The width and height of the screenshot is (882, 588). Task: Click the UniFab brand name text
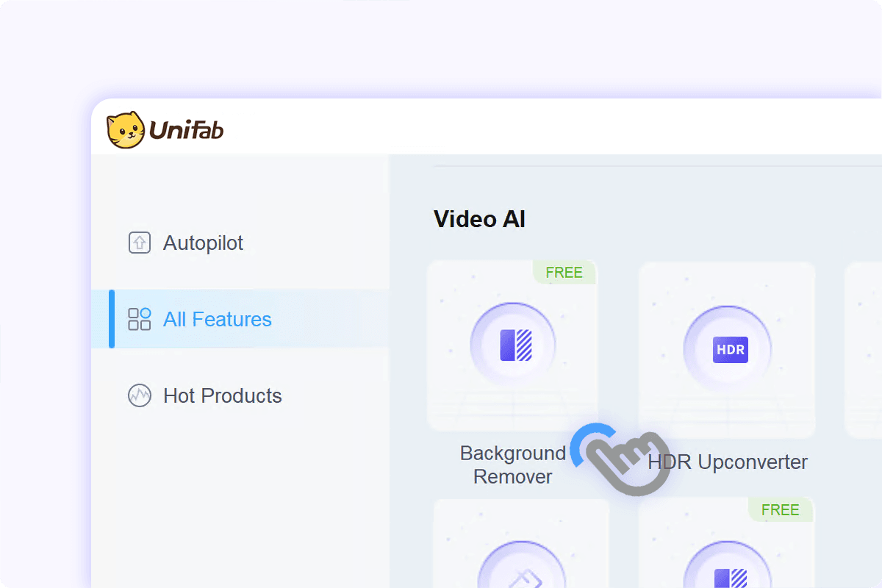pos(187,131)
